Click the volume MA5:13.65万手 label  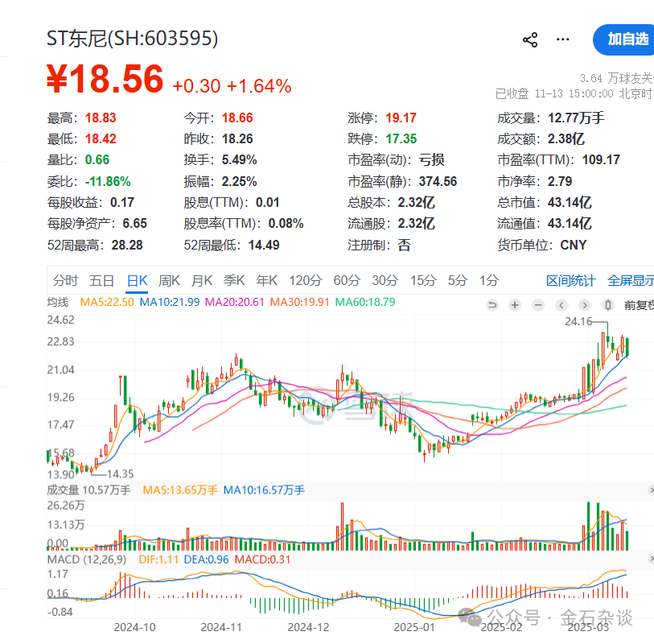(180, 490)
